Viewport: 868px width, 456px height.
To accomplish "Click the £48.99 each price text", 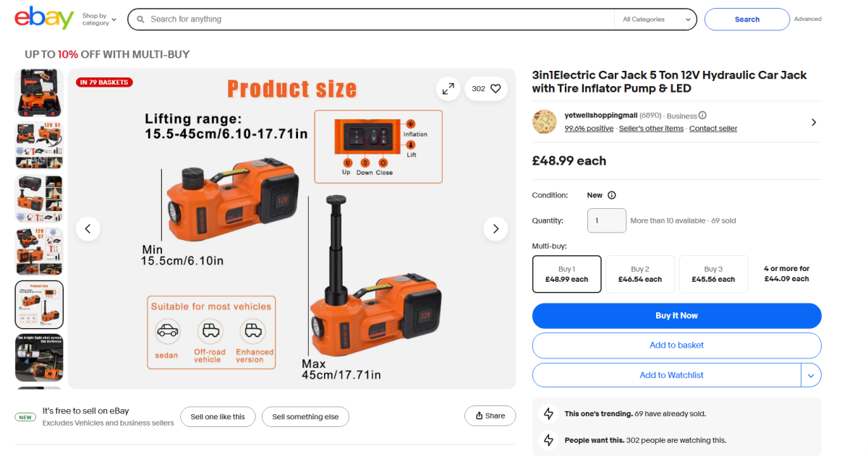I will coord(569,161).
